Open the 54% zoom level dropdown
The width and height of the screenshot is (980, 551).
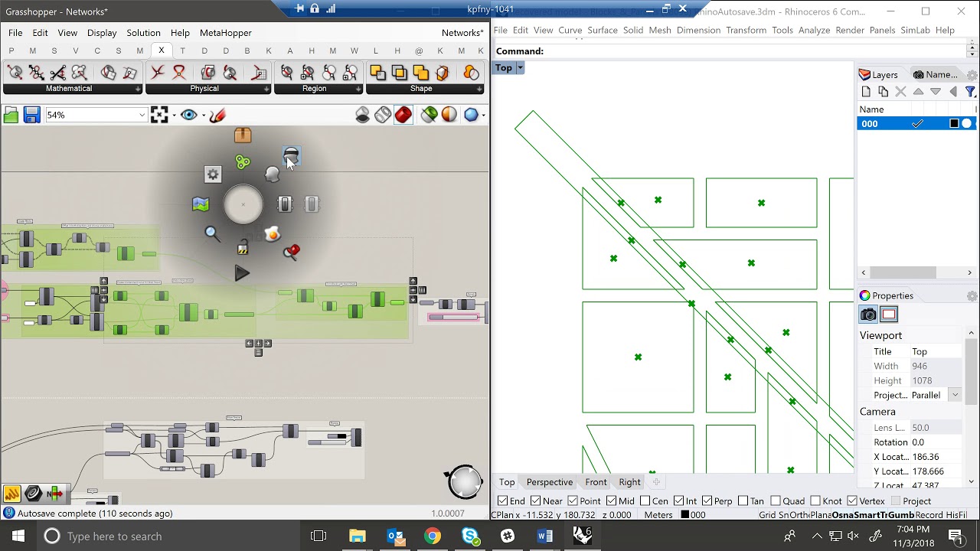(142, 116)
